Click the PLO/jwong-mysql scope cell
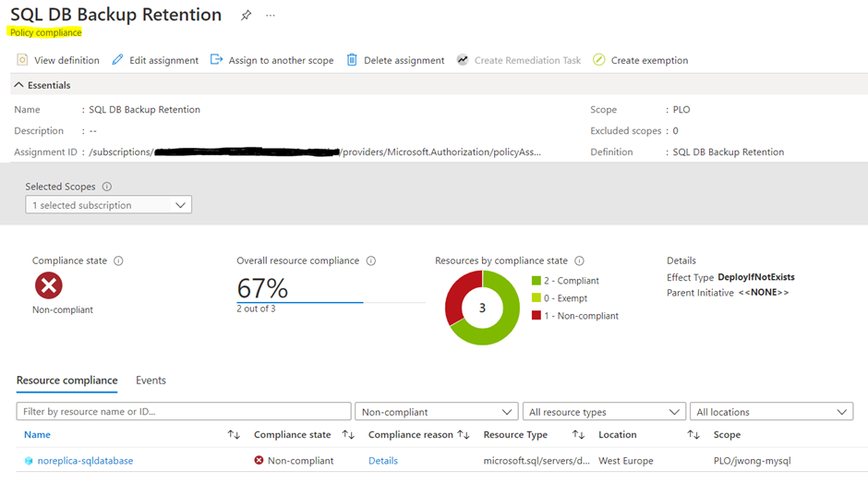 click(753, 461)
